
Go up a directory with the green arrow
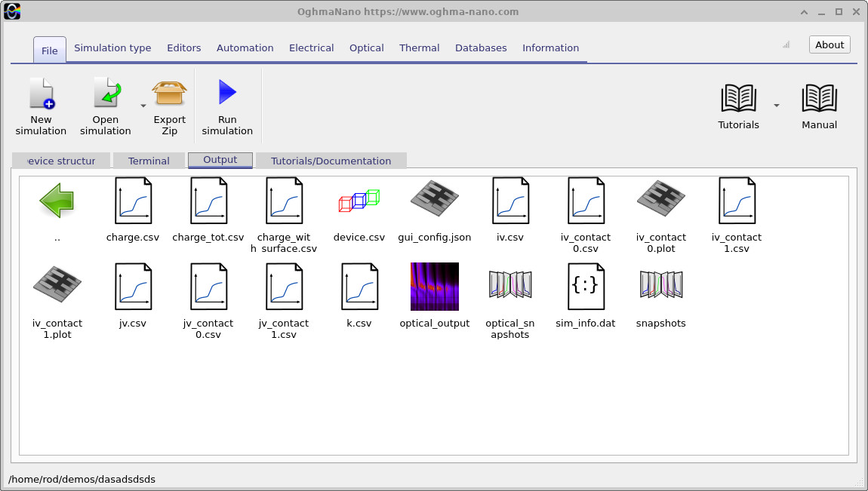(x=57, y=200)
